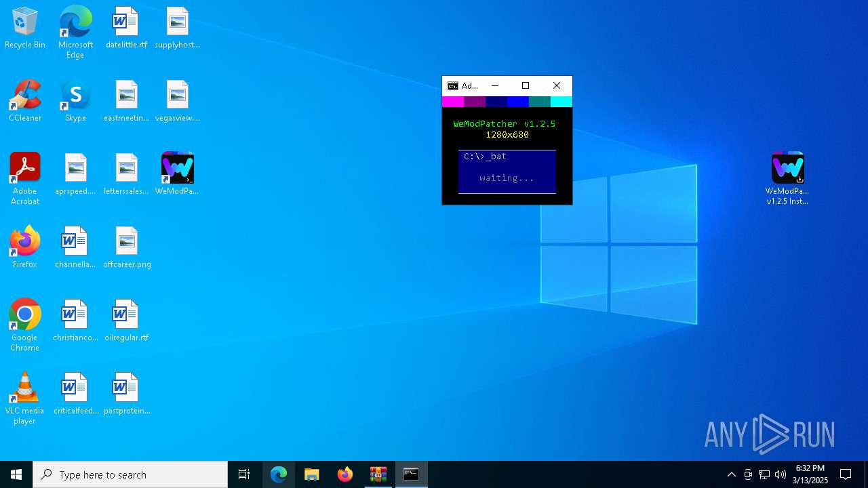This screenshot has width=868, height=488.
Task: Select the datelittle.rtf file icon
Action: (x=126, y=28)
